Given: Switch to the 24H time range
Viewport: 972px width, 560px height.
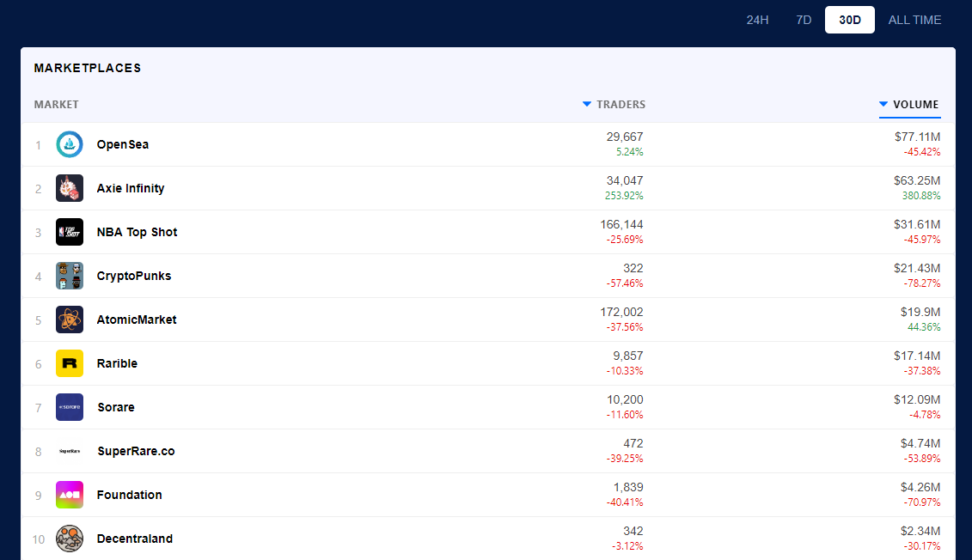Looking at the screenshot, I should [x=757, y=20].
